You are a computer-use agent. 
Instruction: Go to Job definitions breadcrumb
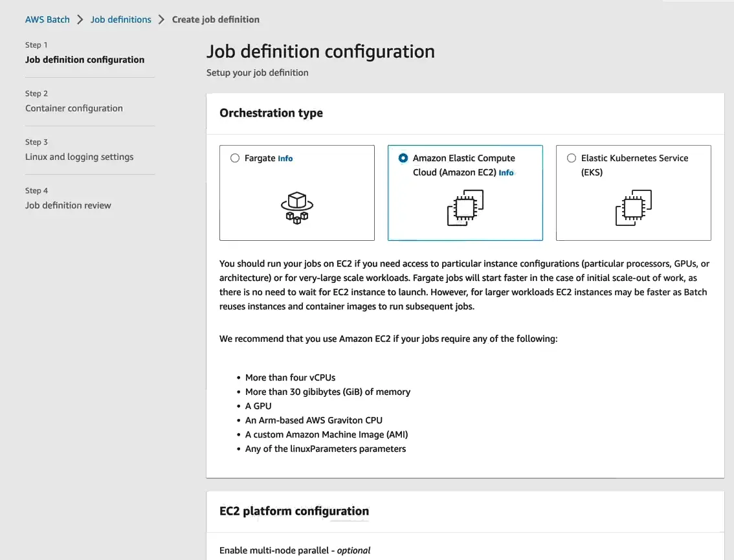pyautogui.click(x=121, y=19)
